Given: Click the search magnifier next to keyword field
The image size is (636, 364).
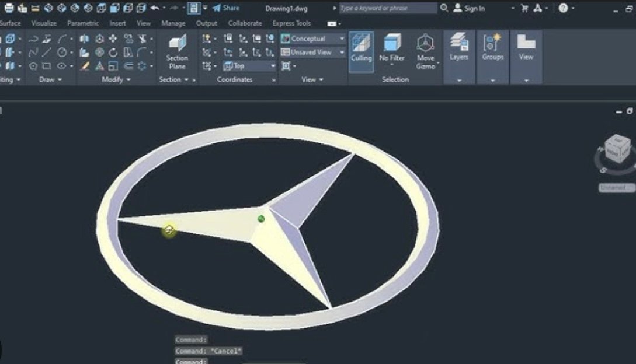Looking at the screenshot, I should 443,8.
